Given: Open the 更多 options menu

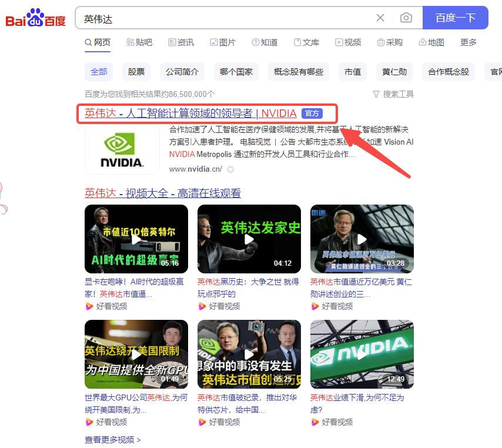Looking at the screenshot, I should tap(468, 42).
